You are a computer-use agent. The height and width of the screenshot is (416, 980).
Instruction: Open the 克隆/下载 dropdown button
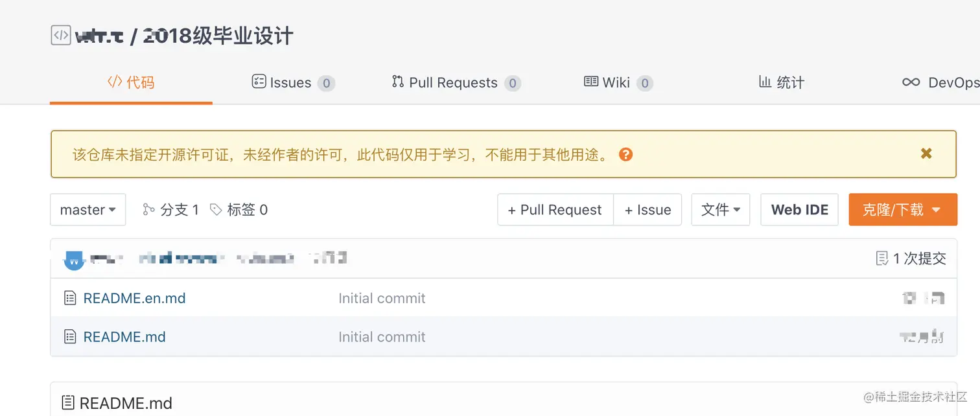coord(902,210)
